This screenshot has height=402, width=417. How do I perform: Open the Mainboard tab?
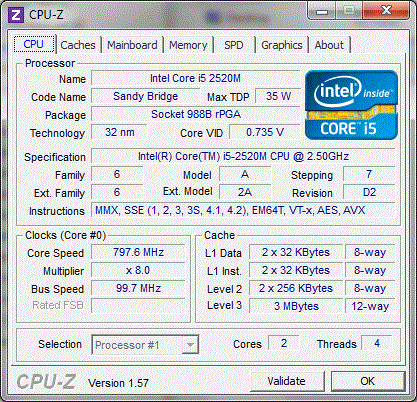(132, 45)
